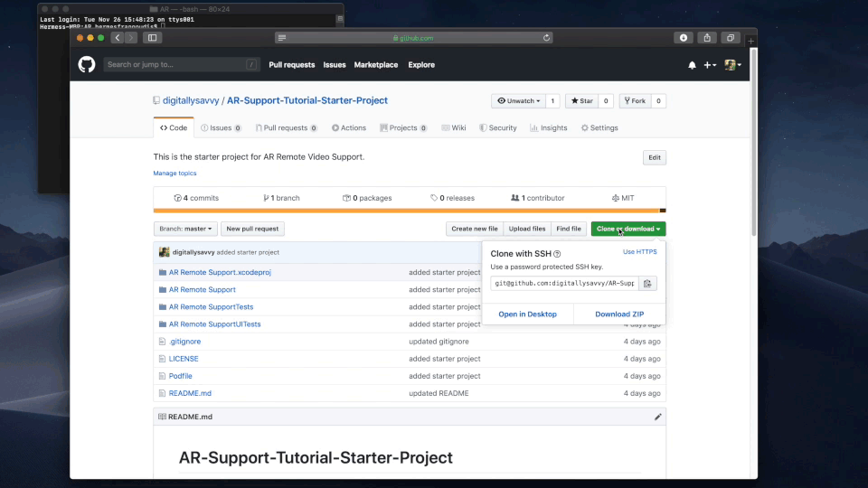The width and height of the screenshot is (868, 488).
Task: View the 0 packages link
Action: pos(367,198)
